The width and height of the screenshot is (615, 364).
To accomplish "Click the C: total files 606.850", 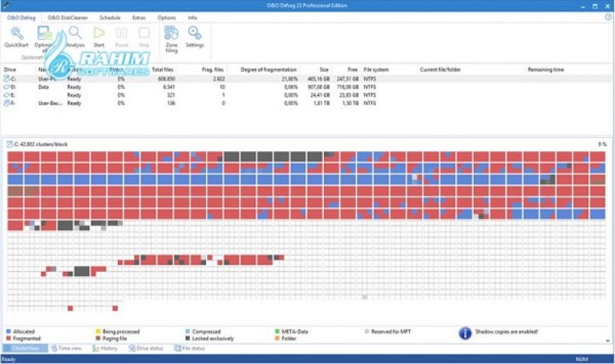I will click(x=166, y=79).
